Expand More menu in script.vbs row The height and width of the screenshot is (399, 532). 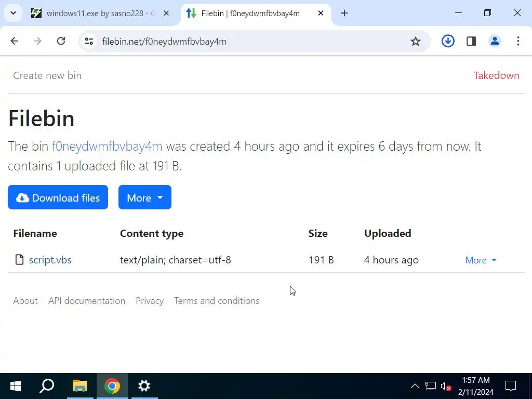click(481, 260)
